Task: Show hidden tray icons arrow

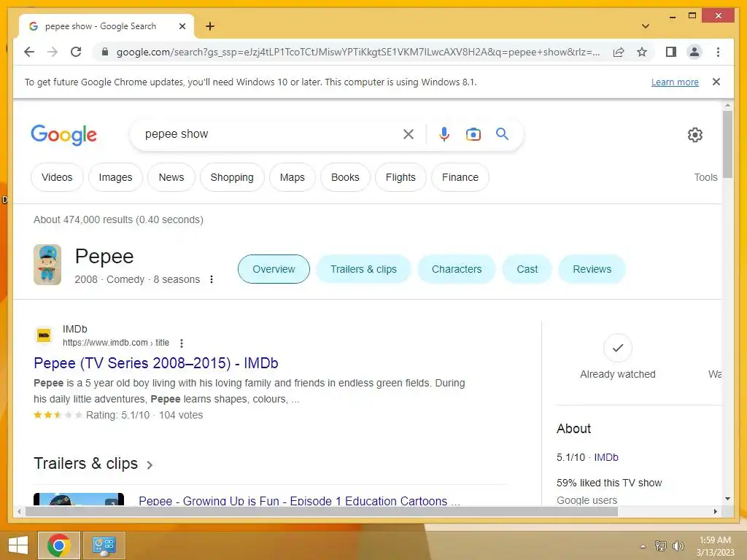Action: click(x=643, y=546)
